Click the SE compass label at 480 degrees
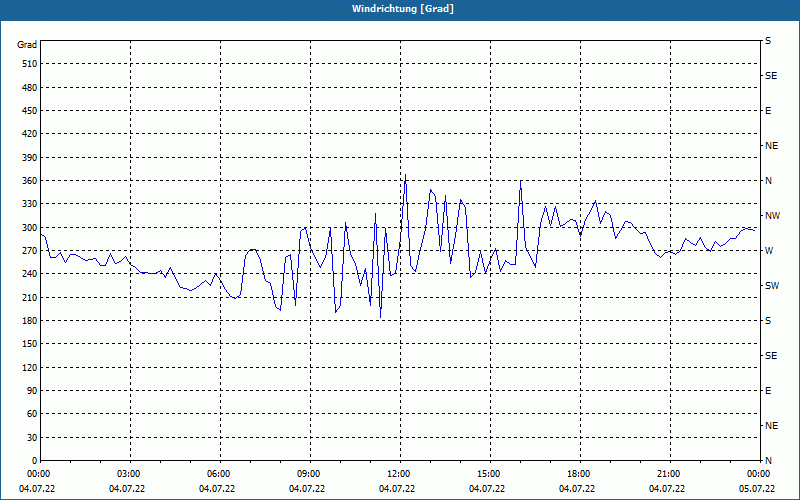This screenshot has width=800, height=500. [771, 76]
